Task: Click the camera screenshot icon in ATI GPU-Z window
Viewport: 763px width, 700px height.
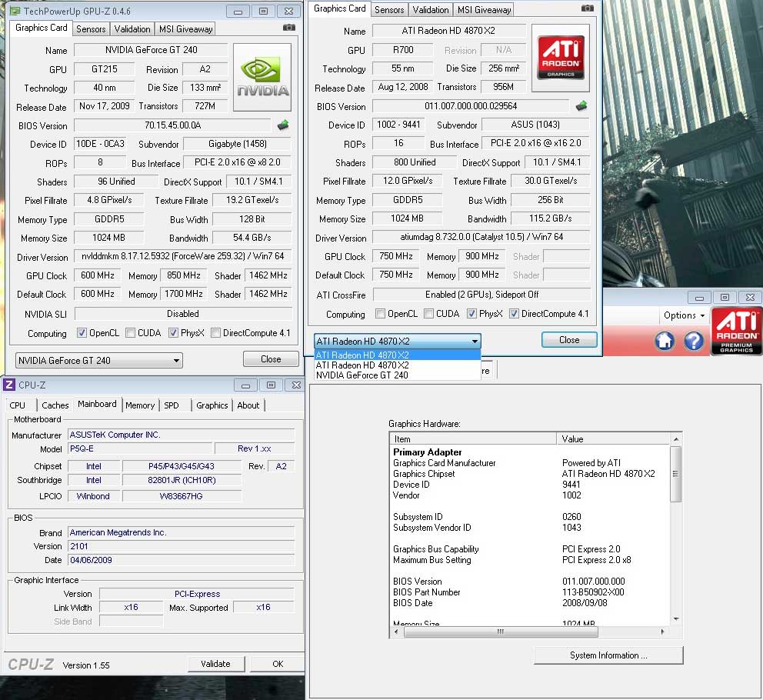Action: [588, 8]
